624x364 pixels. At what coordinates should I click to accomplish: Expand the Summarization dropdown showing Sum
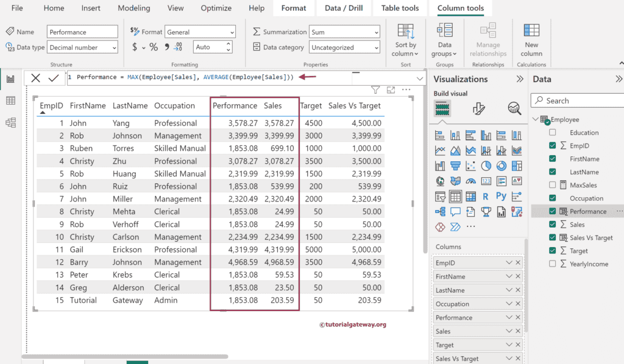[x=344, y=32]
